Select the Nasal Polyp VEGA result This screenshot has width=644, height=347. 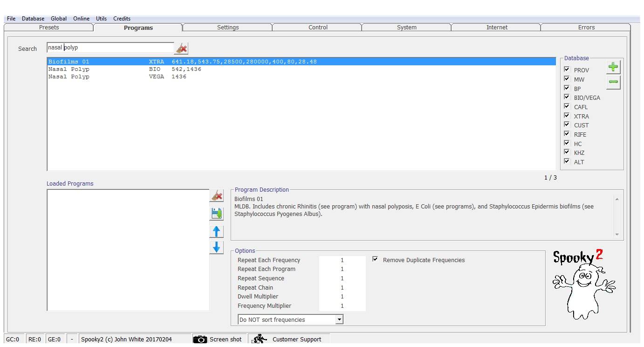click(301, 76)
